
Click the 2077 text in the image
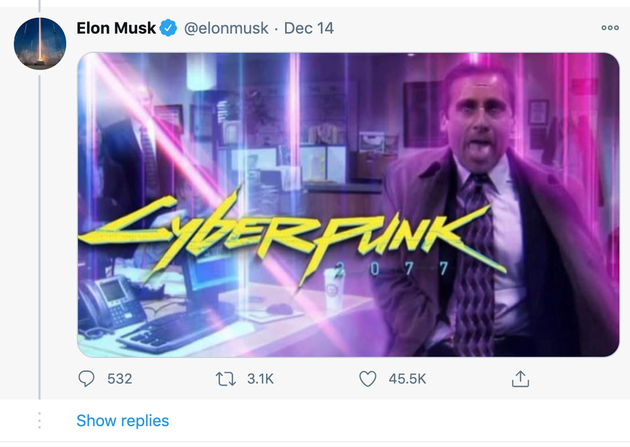(390, 269)
